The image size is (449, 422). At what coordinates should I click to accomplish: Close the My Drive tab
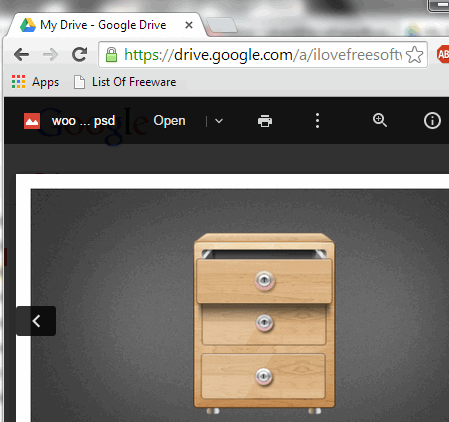pos(189,25)
